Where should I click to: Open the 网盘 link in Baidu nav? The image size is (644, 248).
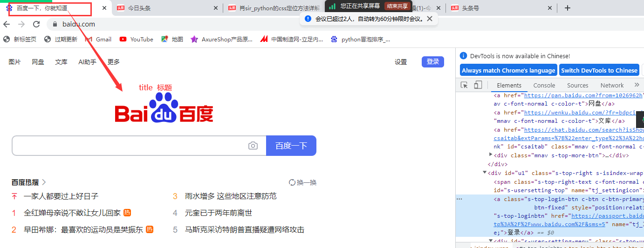coord(38,62)
